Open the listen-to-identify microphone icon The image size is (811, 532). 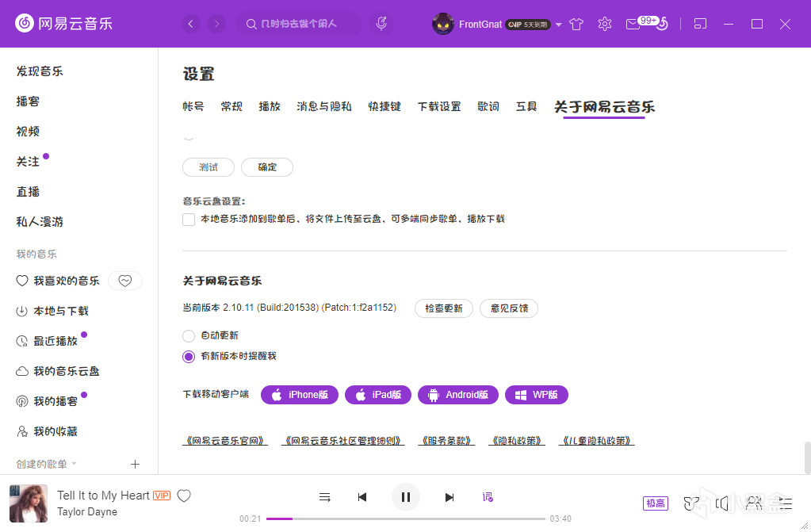[x=381, y=24]
